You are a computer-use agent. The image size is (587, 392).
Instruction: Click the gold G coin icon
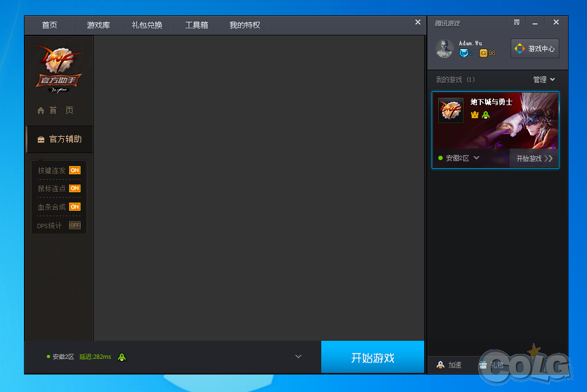483,53
